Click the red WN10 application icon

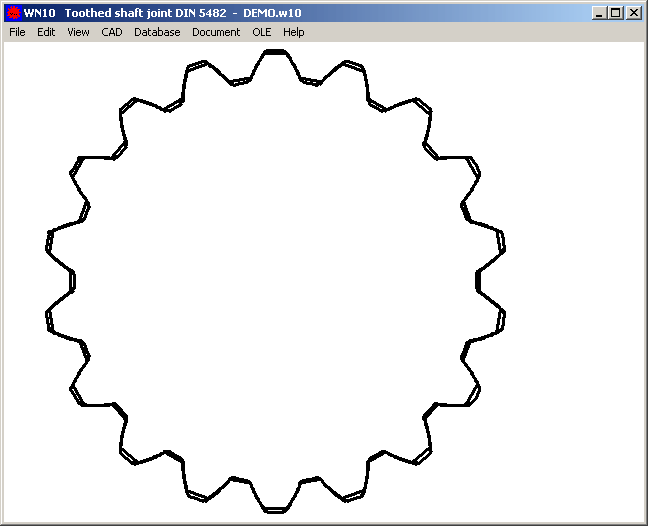coord(13,13)
